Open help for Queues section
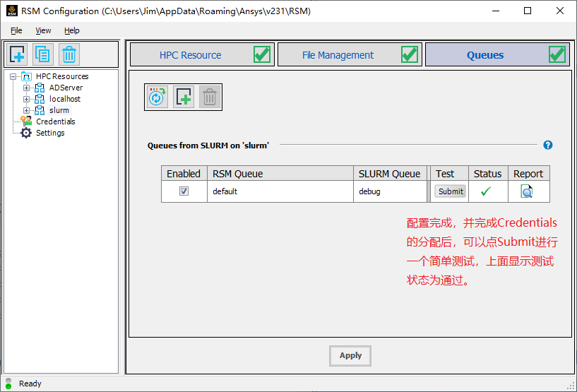Screen dimensions: 577x392 click(547, 145)
